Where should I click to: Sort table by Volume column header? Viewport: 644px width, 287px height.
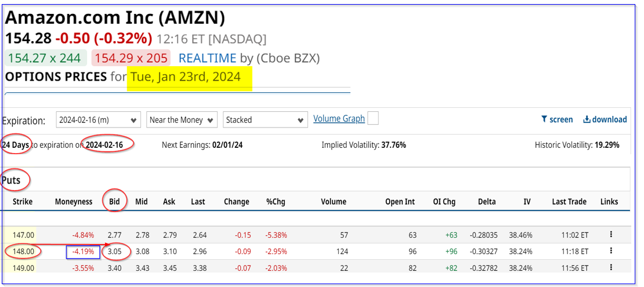[x=333, y=202]
